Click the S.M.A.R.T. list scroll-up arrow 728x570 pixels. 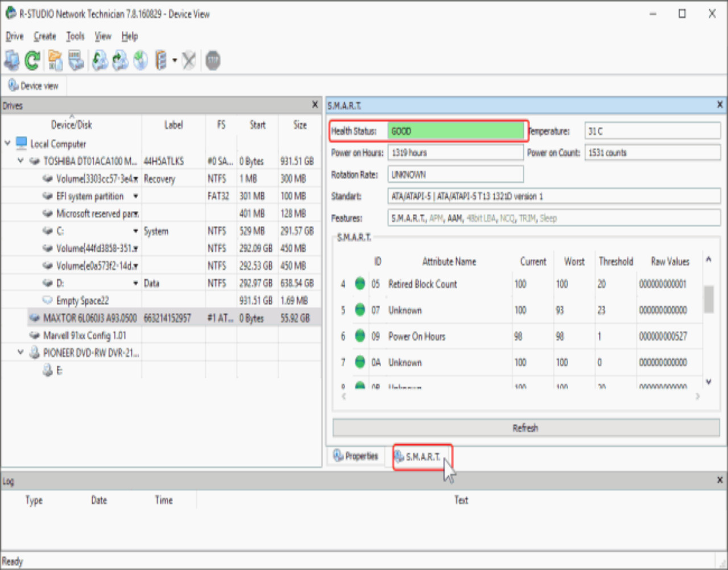pos(709,259)
